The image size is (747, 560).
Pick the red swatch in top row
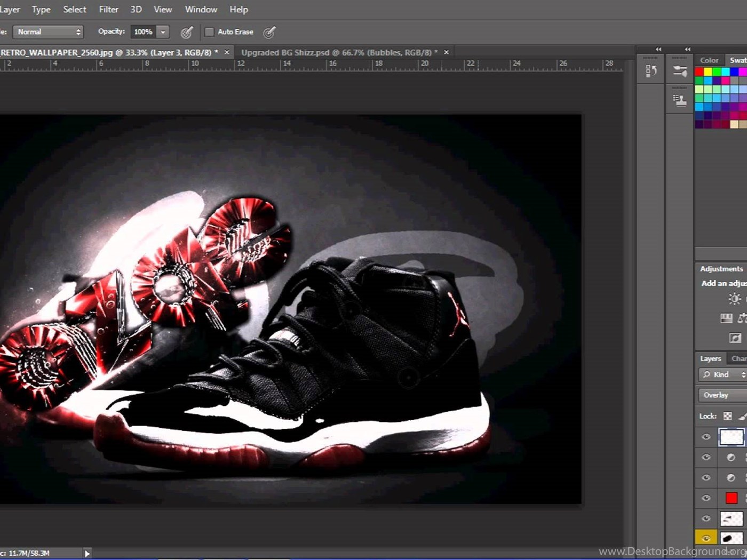pos(699,72)
